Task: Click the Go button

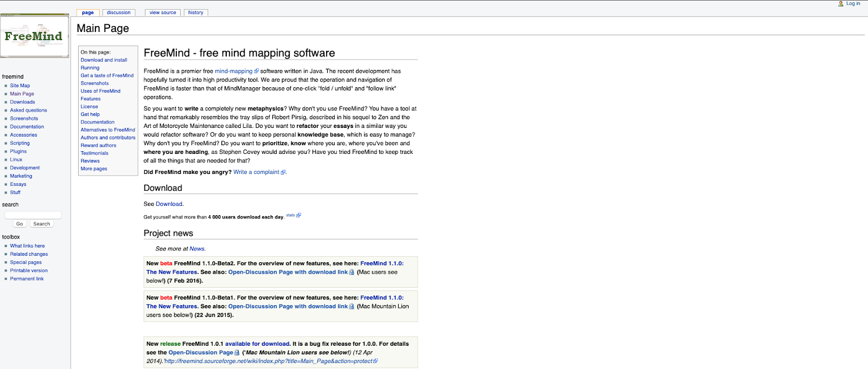Action: tap(20, 224)
